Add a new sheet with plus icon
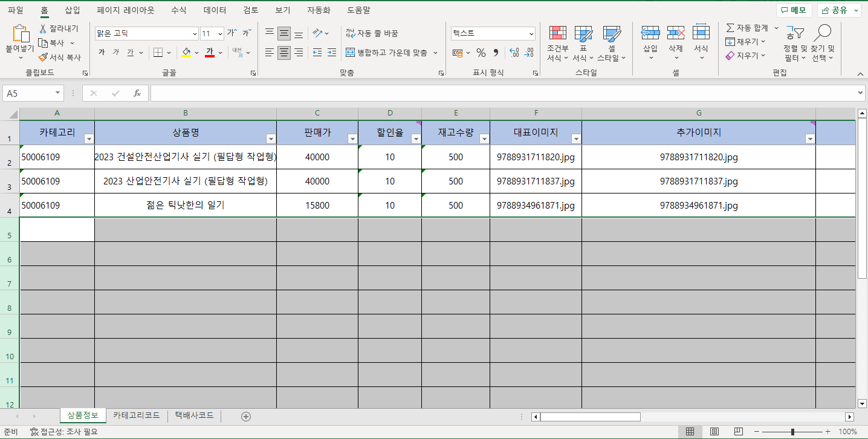 point(246,416)
